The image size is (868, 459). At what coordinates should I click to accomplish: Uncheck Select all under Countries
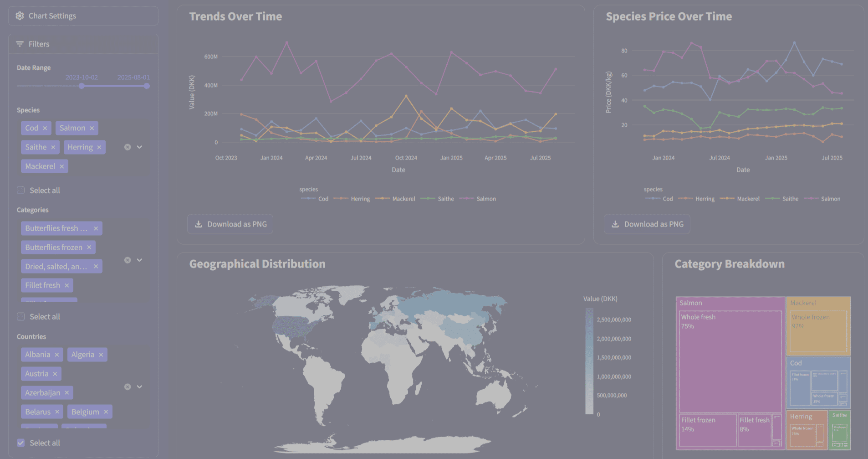pyautogui.click(x=21, y=443)
